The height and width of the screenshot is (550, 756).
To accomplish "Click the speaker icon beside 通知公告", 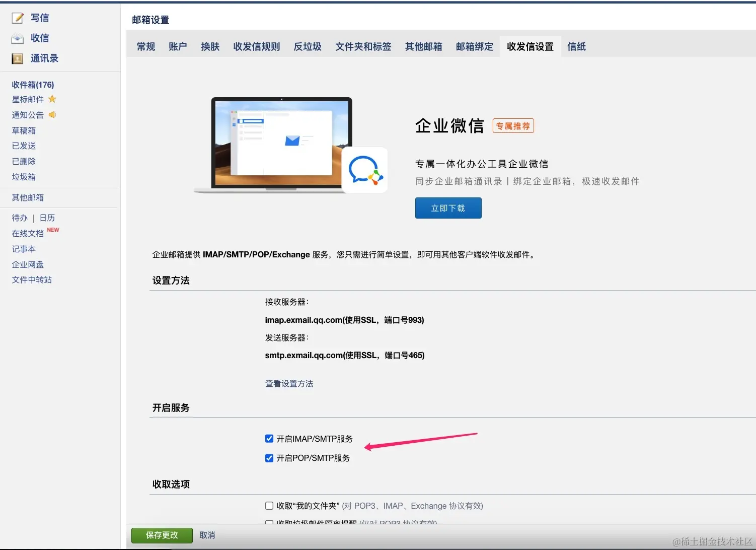I will pyautogui.click(x=52, y=115).
